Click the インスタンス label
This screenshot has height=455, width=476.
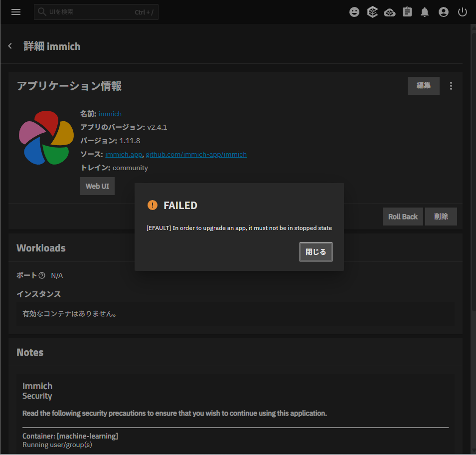point(38,294)
